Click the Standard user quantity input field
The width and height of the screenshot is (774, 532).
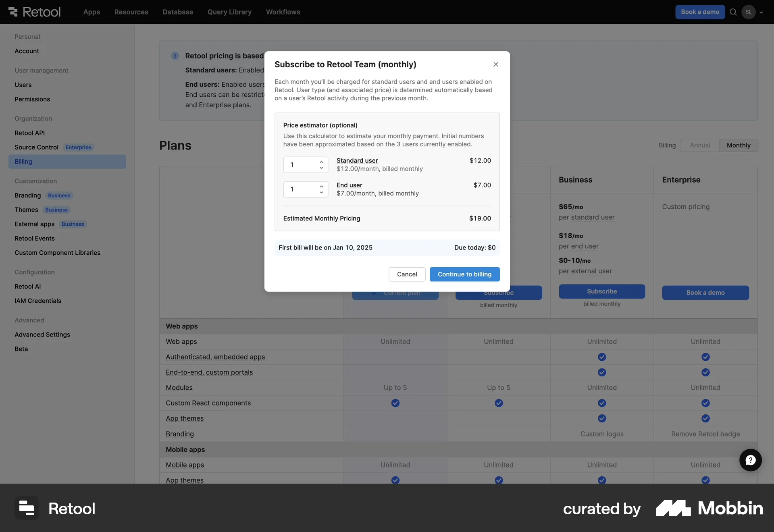(300, 165)
